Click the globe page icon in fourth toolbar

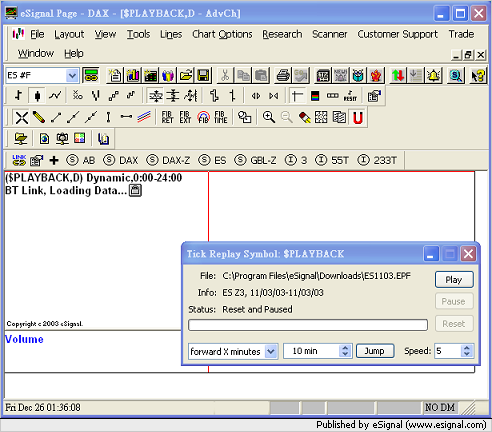pyautogui.click(x=44, y=138)
